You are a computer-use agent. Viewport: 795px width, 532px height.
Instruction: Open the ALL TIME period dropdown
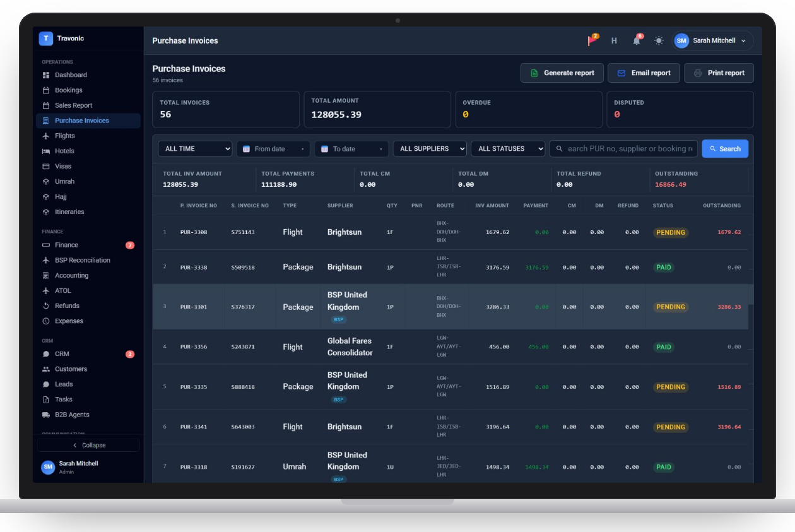195,149
